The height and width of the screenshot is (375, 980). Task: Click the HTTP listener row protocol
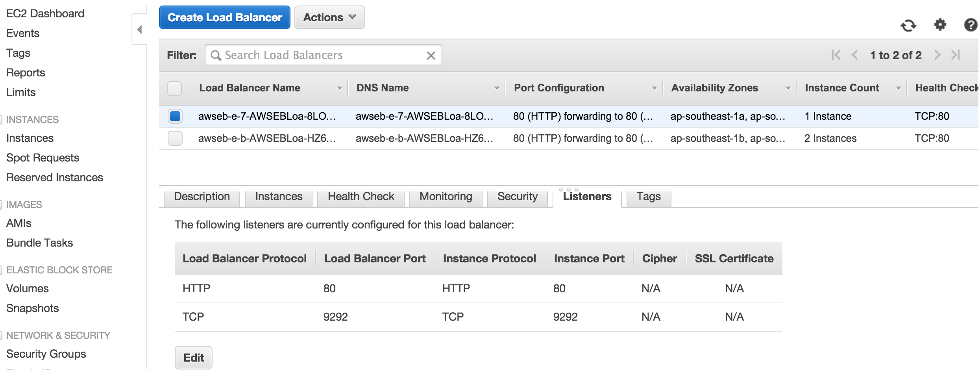click(196, 289)
